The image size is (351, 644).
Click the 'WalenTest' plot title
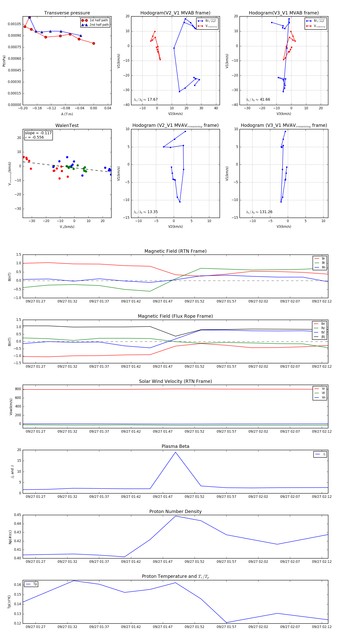(67, 125)
